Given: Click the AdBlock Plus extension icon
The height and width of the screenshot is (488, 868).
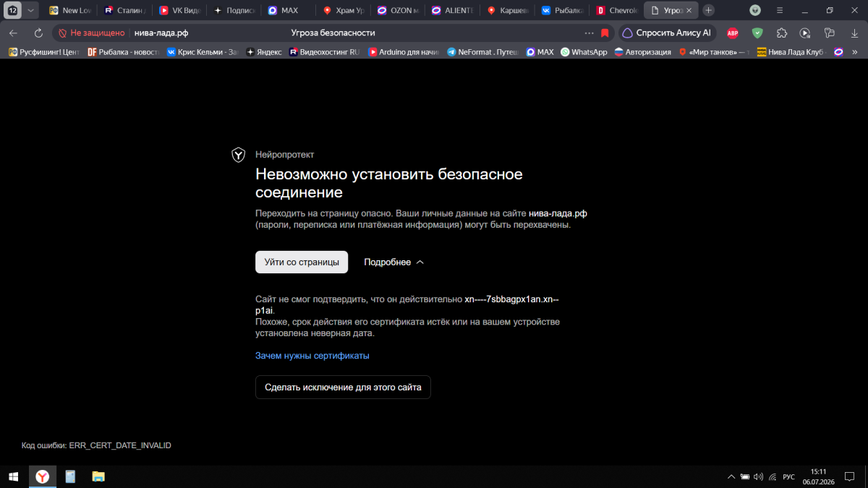Looking at the screenshot, I should tap(732, 33).
